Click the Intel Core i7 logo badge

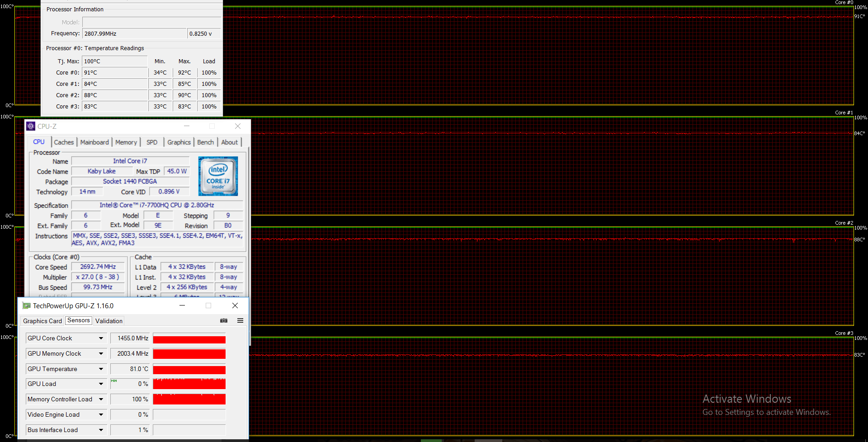point(218,176)
